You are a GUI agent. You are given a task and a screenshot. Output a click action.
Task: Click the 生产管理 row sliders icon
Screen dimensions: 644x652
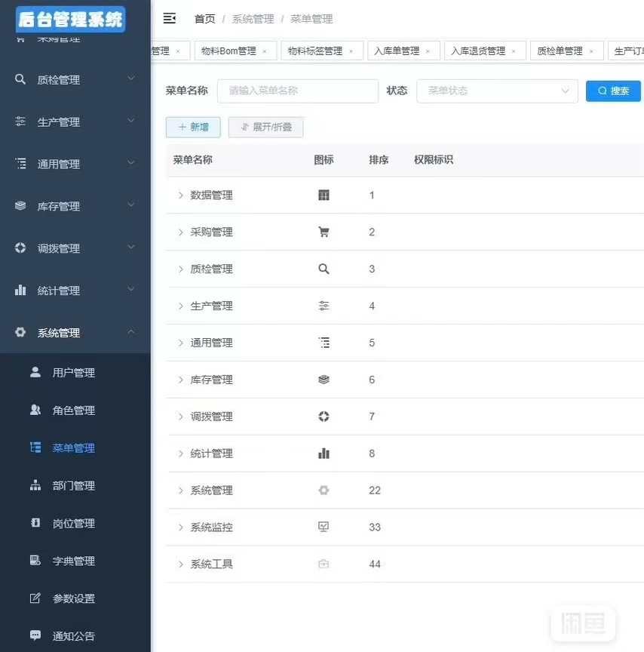(324, 306)
